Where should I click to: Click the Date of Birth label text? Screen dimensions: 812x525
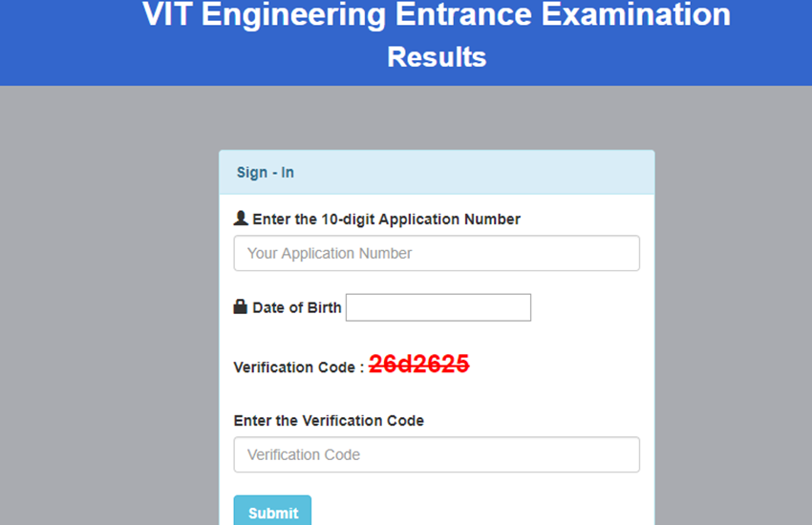point(296,308)
